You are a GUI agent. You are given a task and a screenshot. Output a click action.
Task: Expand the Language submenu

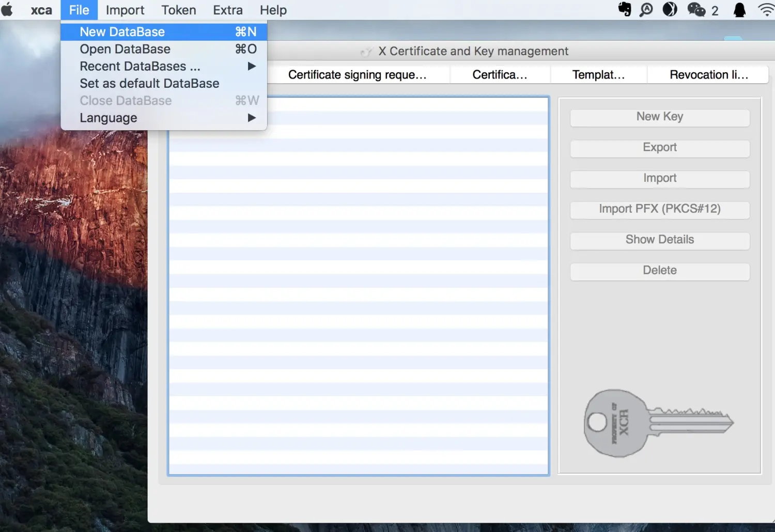pyautogui.click(x=164, y=118)
